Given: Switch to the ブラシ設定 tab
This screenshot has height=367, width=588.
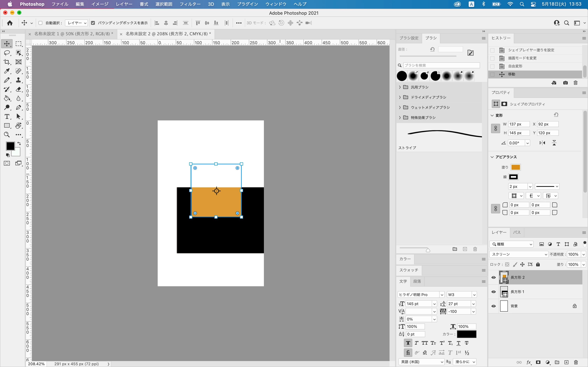Looking at the screenshot, I should click(409, 38).
